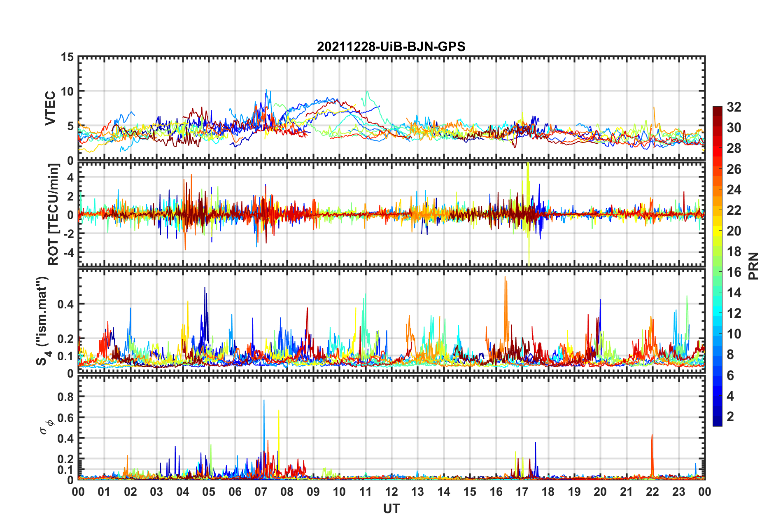Click x-axis tick label 07
Screen dimensions: 783x532
click(261, 492)
